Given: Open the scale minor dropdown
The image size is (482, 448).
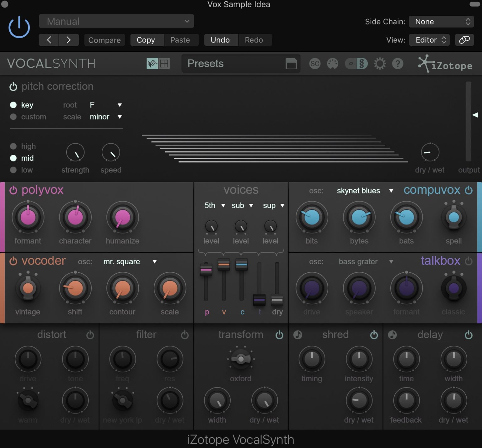Looking at the screenshot, I should 106,117.
